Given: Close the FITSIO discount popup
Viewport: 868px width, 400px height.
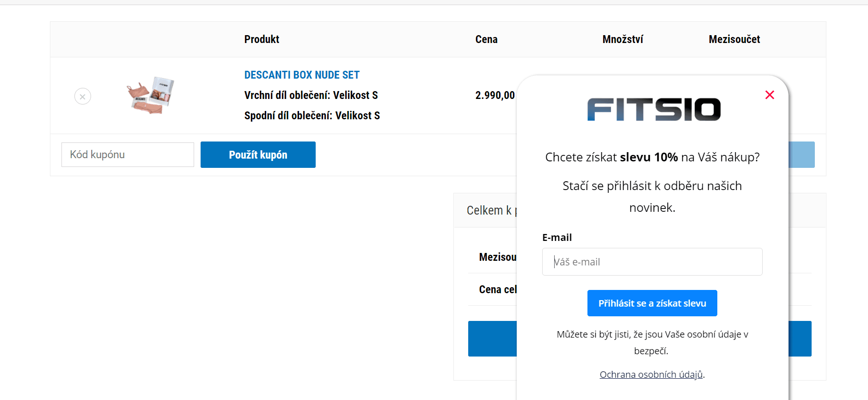Looking at the screenshot, I should pyautogui.click(x=770, y=95).
